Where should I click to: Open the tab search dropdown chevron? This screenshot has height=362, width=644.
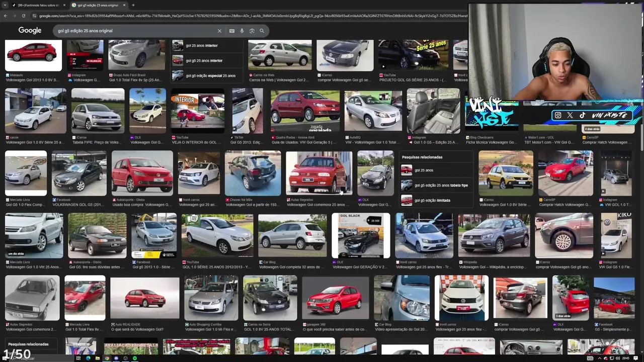(5, 5)
